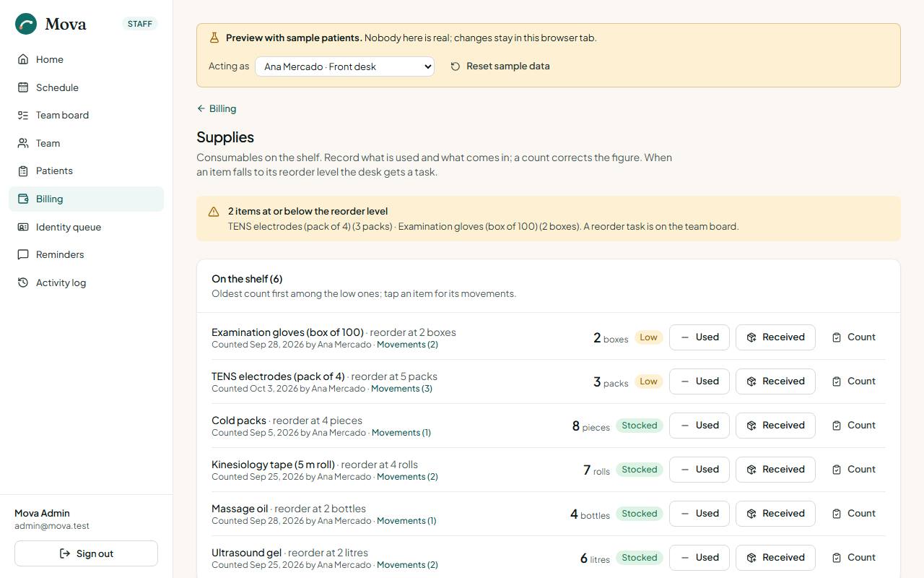Open Movements (2) for Ultrasound gel
924x578 pixels.
click(407, 565)
